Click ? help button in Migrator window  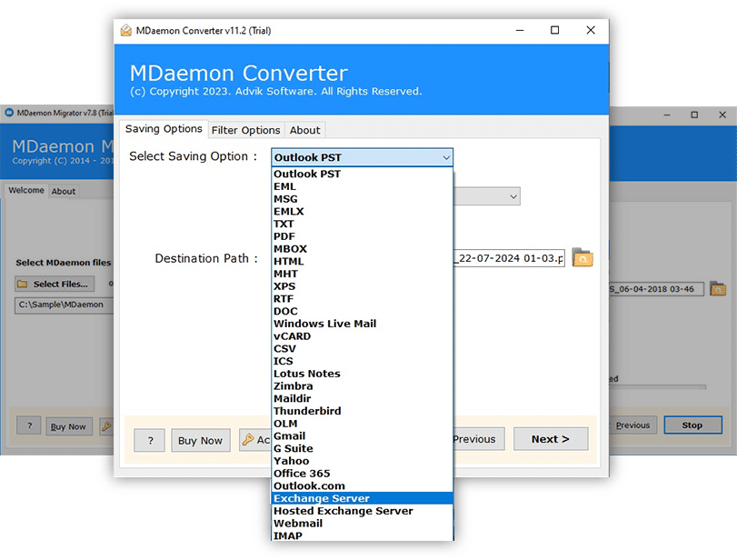[x=29, y=425]
